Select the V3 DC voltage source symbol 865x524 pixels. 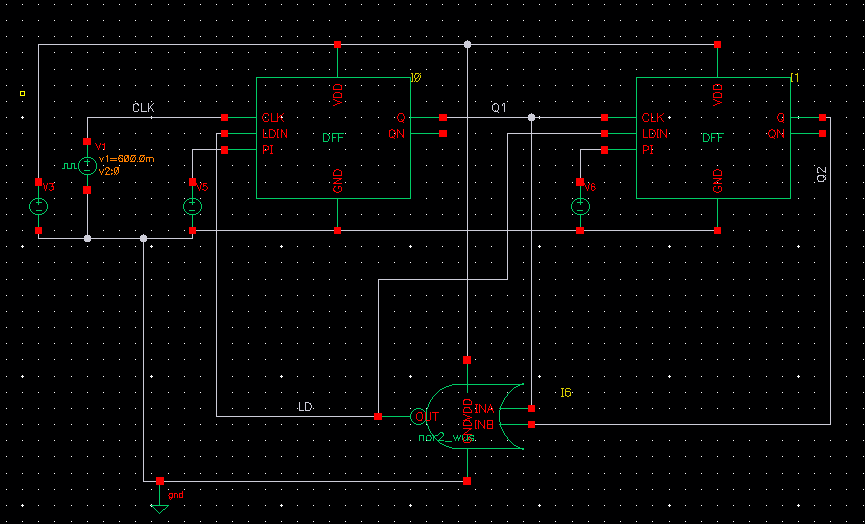point(39,207)
